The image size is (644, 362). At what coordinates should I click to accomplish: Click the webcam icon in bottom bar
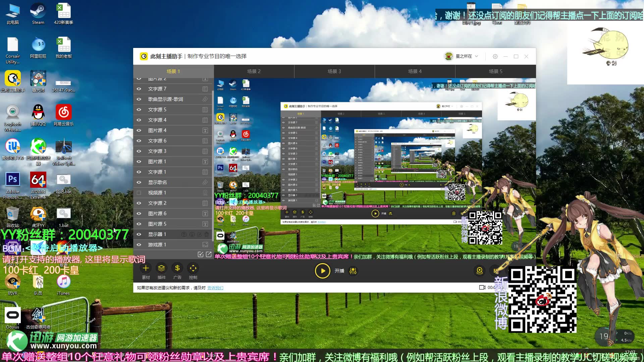(480, 271)
